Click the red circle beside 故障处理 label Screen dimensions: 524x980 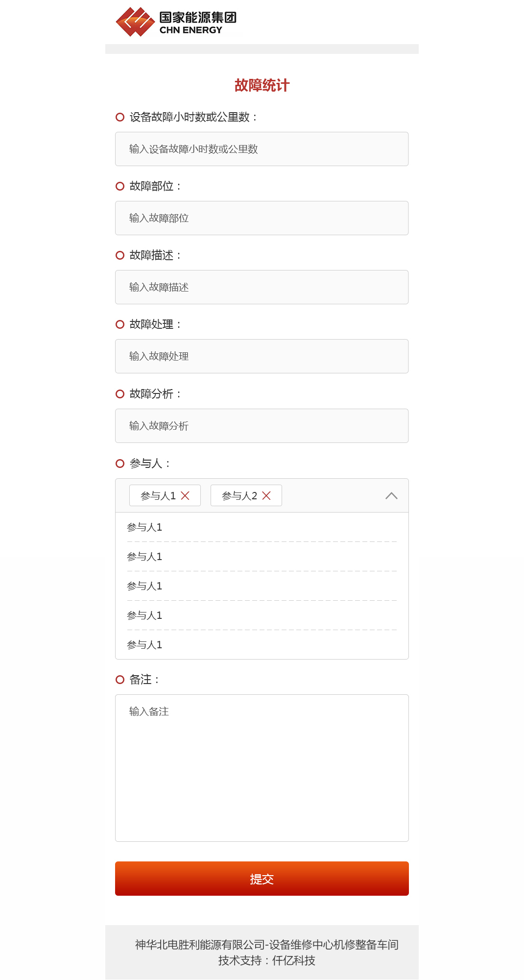120,324
